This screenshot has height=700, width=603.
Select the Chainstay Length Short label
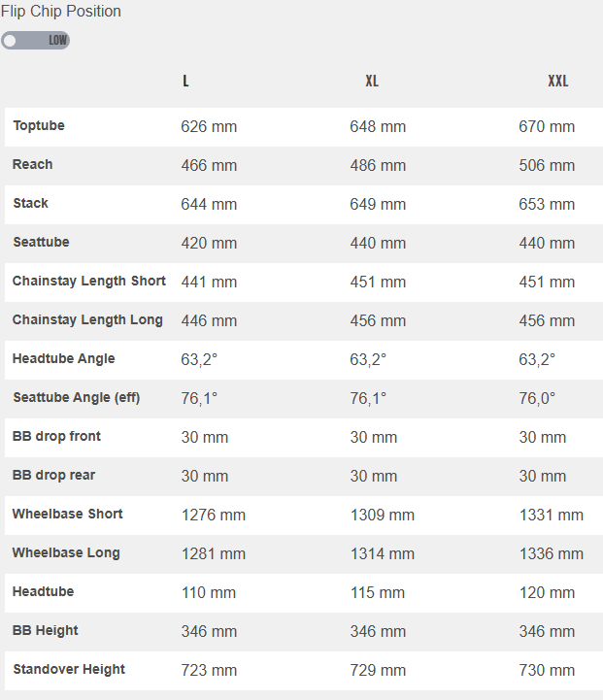click(x=89, y=281)
